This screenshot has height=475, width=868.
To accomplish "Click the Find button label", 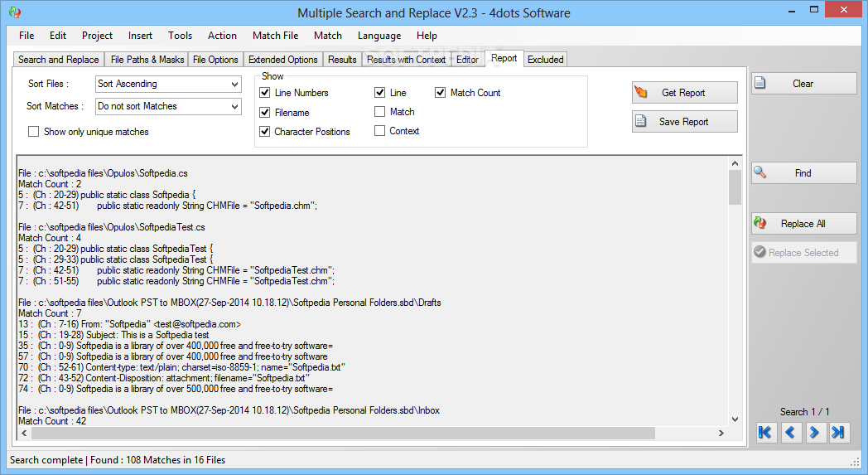I will click(803, 173).
